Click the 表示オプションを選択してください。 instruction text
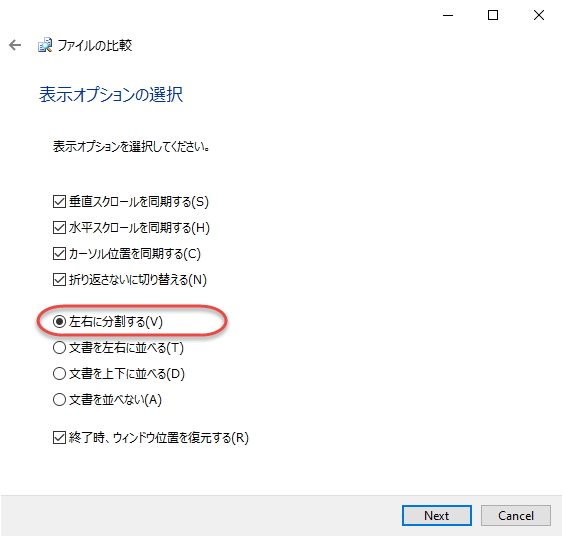 131,146
